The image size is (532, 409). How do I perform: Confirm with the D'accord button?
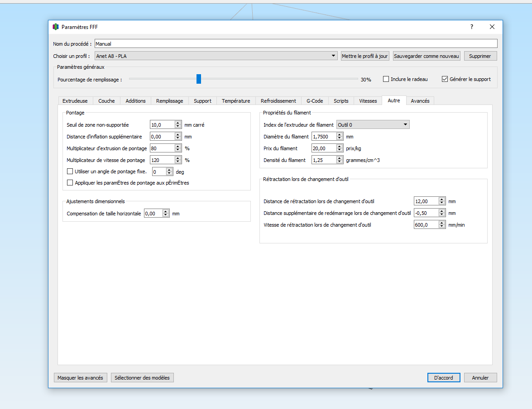tap(444, 377)
